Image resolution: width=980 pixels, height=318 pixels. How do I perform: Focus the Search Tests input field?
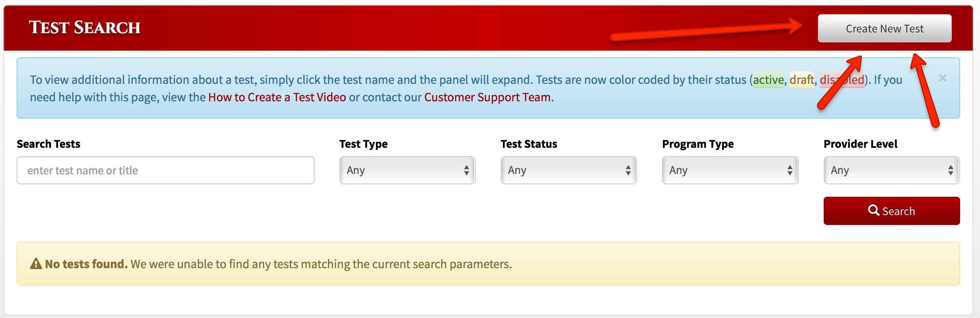tap(165, 170)
